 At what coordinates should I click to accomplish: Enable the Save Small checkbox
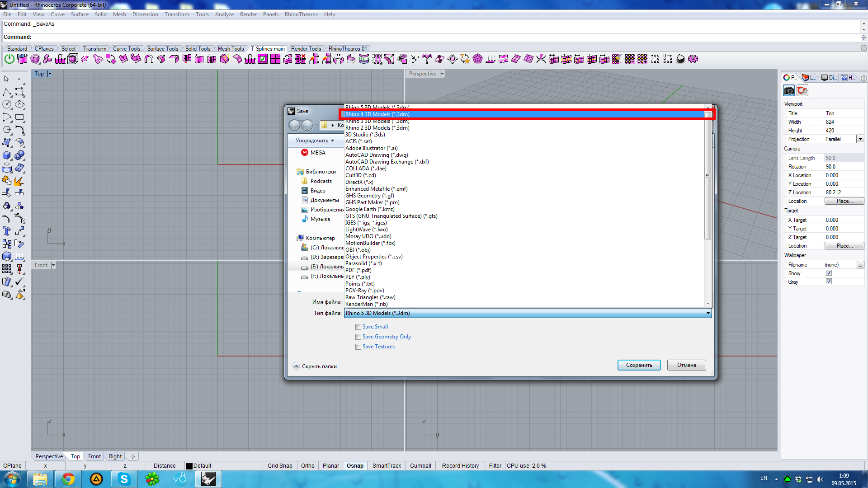point(358,327)
